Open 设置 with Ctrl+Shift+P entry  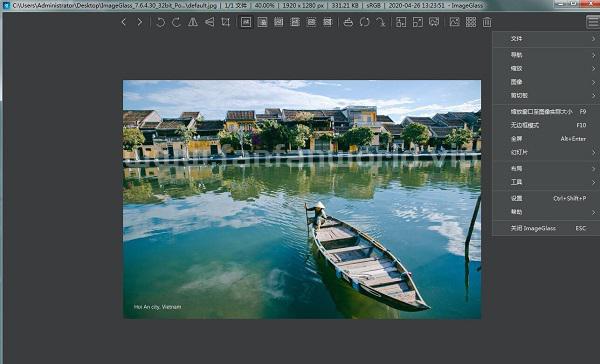546,198
